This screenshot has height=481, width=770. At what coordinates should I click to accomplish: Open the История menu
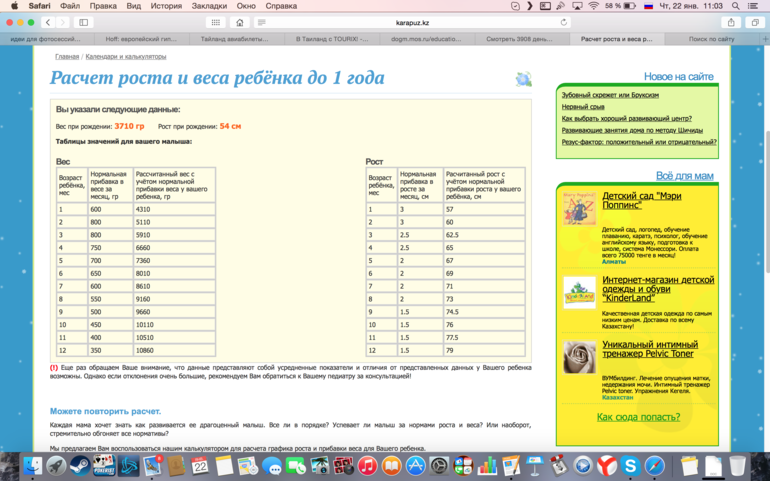click(166, 6)
